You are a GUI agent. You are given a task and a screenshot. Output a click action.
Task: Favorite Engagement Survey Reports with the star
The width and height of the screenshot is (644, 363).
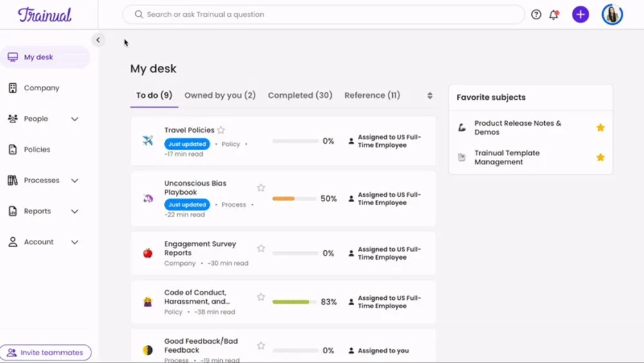click(261, 248)
